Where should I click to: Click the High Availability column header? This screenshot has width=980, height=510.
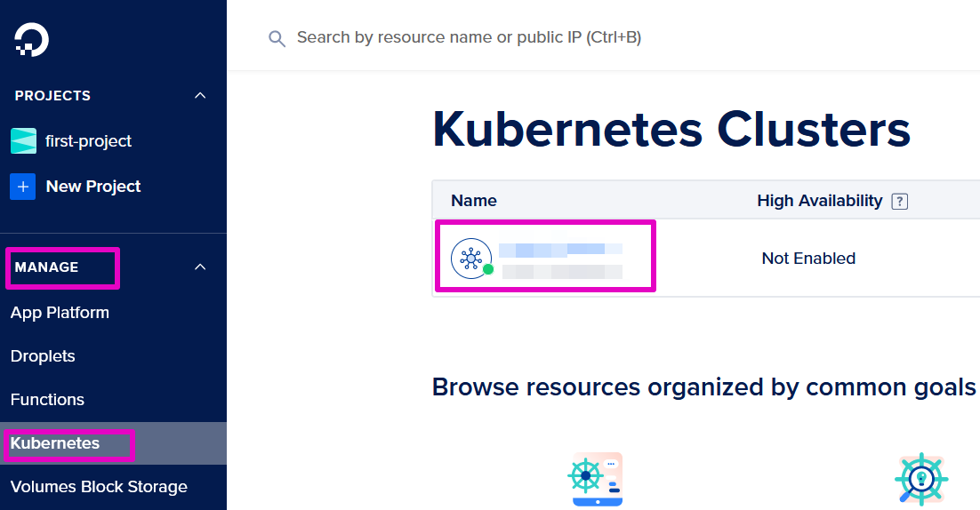(x=819, y=201)
